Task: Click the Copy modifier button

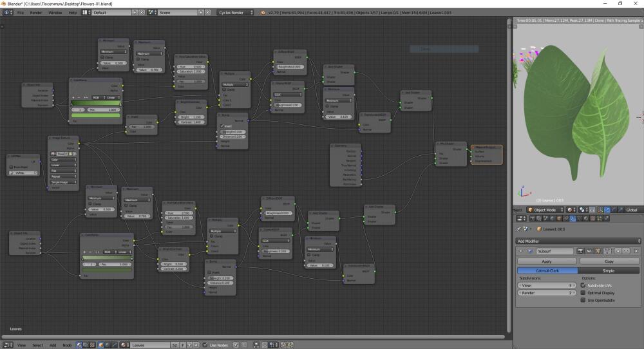Action: click(x=609, y=261)
